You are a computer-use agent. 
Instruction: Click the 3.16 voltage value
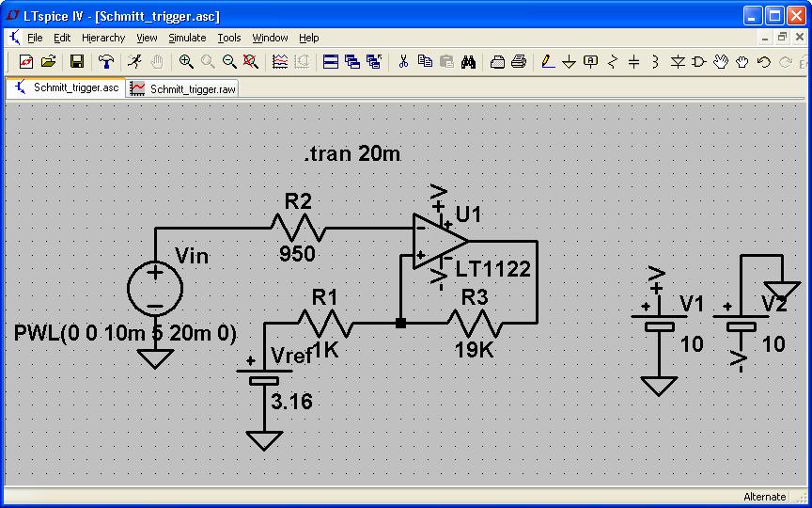click(x=291, y=402)
